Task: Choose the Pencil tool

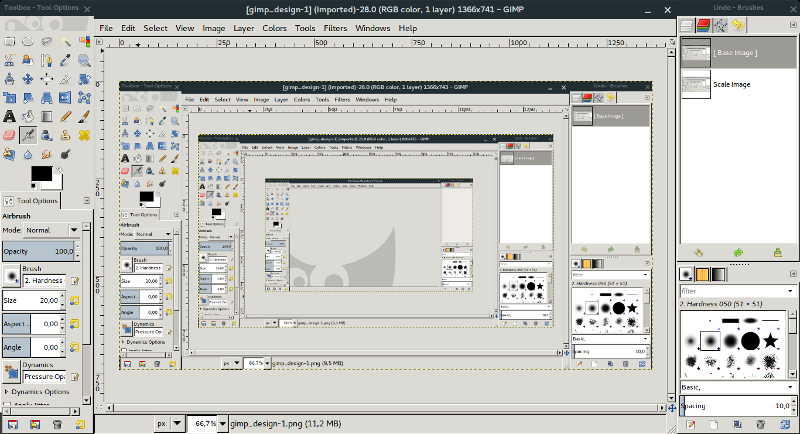Action: coord(65,116)
